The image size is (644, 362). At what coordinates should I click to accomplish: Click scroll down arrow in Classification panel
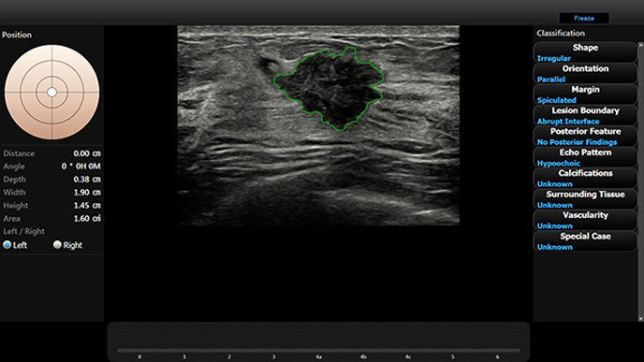click(x=640, y=318)
